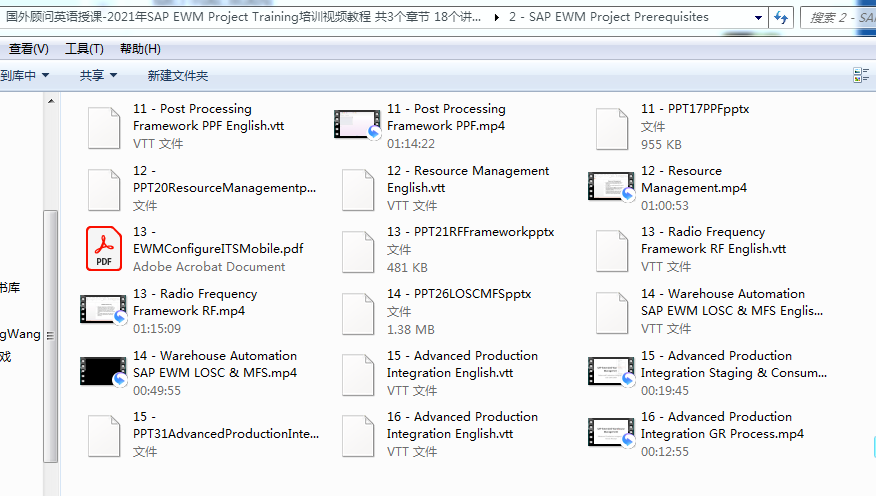This screenshot has width=876, height=496.
Task: Select the '13 - Radio Frequency Framework RF.mp4' file name
Action: (x=195, y=302)
